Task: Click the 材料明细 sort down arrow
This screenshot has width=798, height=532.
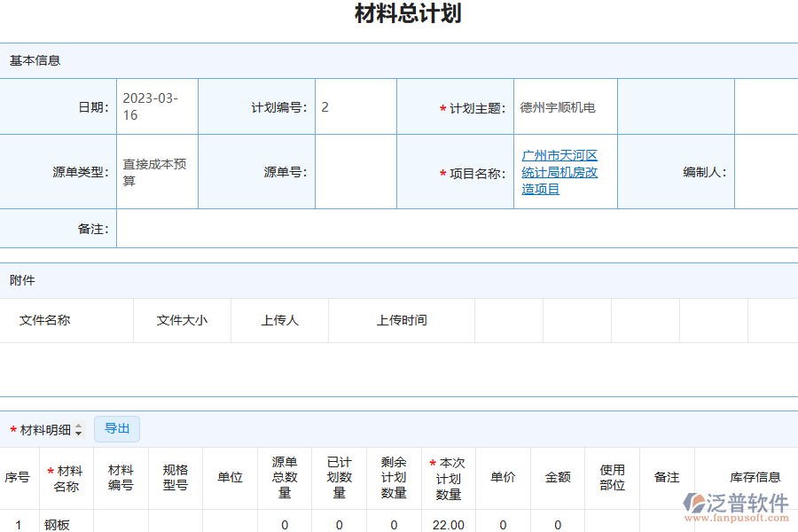Action: [78, 433]
